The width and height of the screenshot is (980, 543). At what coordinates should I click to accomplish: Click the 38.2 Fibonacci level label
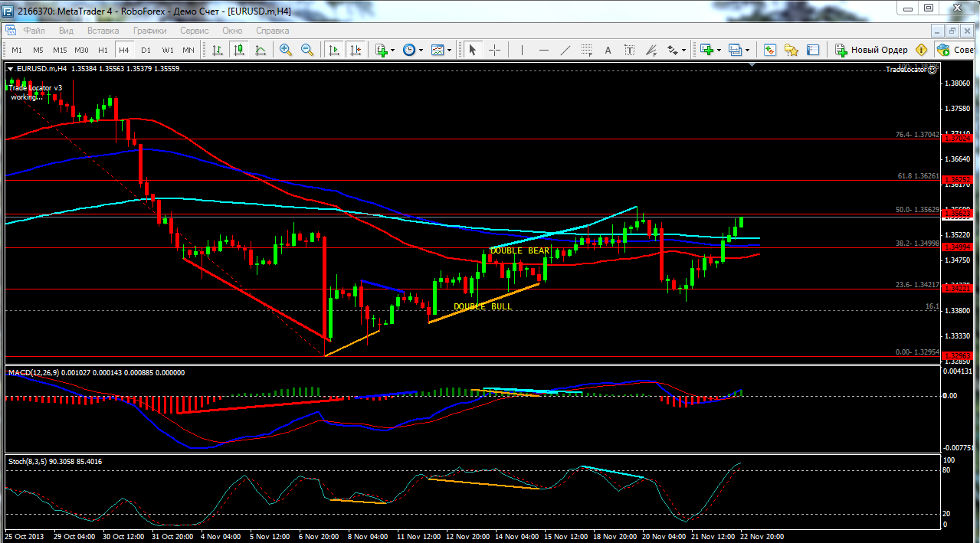(917, 243)
